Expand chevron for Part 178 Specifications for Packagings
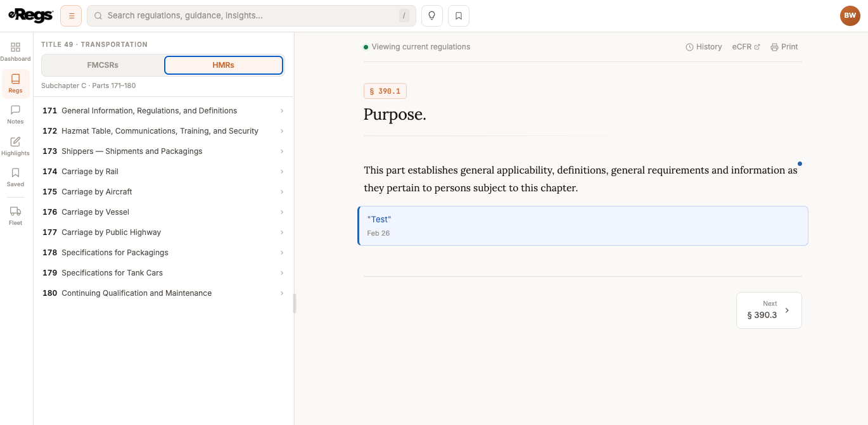 (282, 253)
